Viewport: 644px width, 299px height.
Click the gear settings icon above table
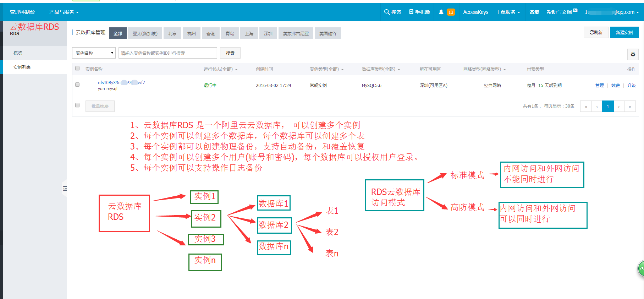click(633, 54)
